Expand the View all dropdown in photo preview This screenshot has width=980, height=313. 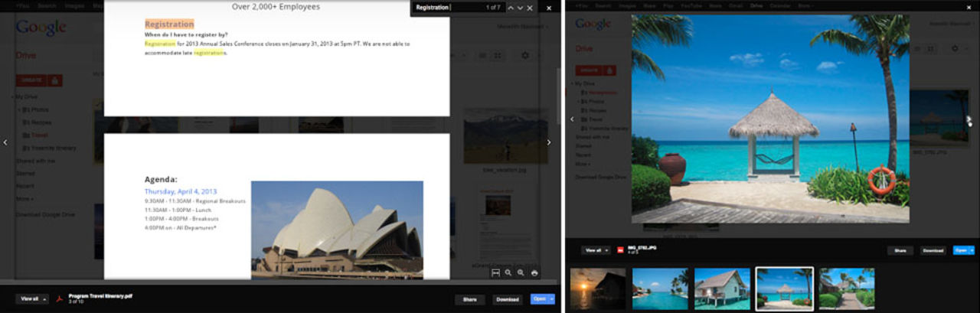[596, 250]
